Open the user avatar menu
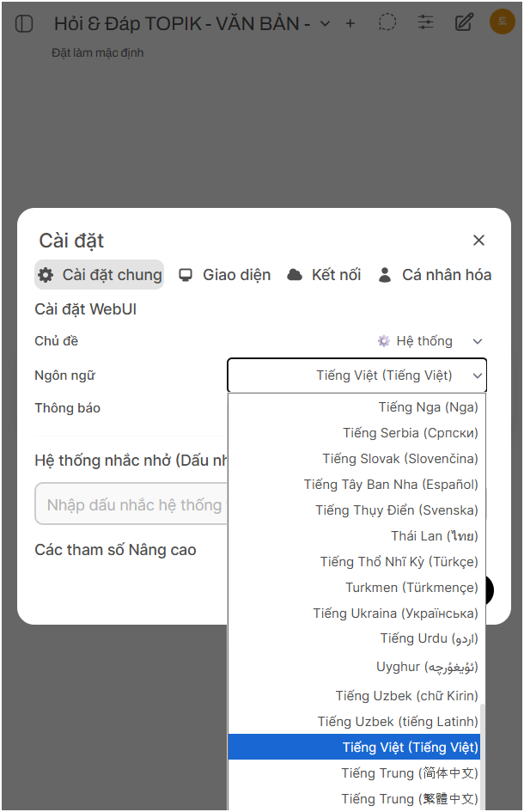This screenshot has height=812, width=524. click(x=502, y=21)
